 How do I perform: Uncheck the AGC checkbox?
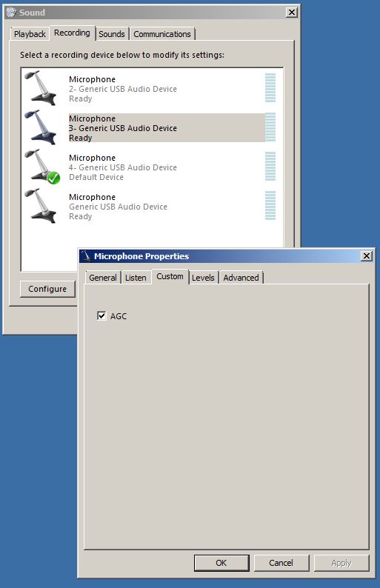click(x=101, y=315)
